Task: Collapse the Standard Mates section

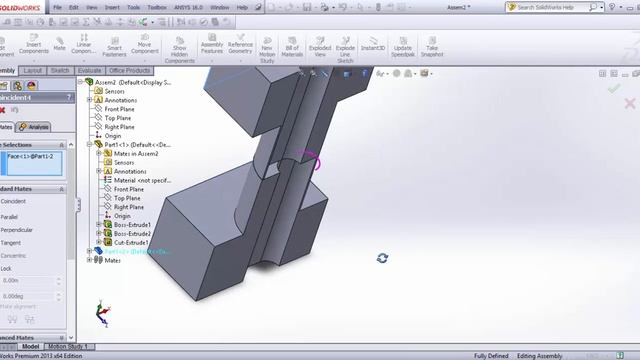Action: pyautogui.click(x=62, y=189)
